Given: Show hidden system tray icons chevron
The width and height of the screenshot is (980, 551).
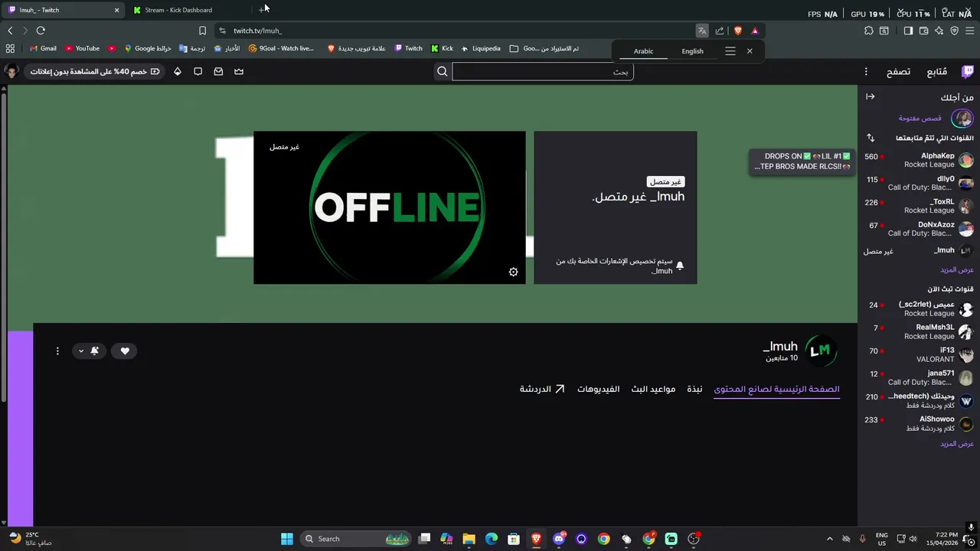Looking at the screenshot, I should pos(831,539).
